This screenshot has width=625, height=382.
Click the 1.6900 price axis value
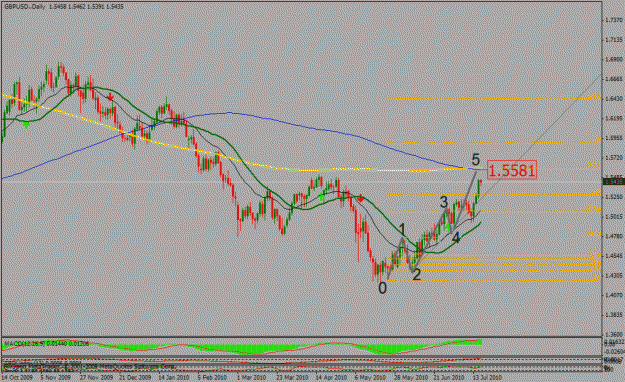point(614,59)
